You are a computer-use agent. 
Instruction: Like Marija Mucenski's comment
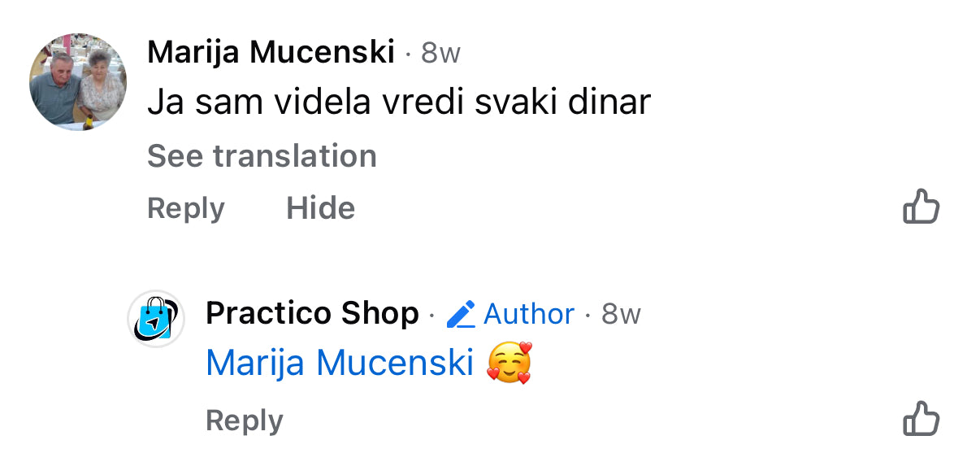pyautogui.click(x=921, y=208)
